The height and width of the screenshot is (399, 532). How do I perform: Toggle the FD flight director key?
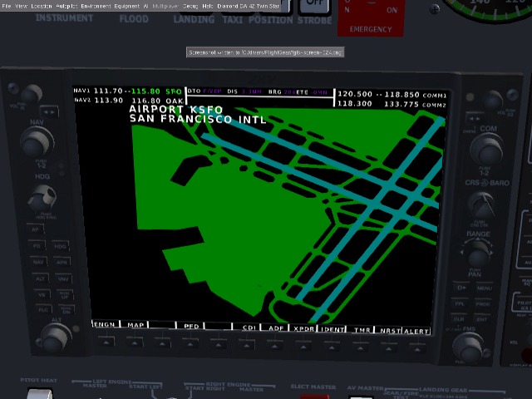(37, 246)
